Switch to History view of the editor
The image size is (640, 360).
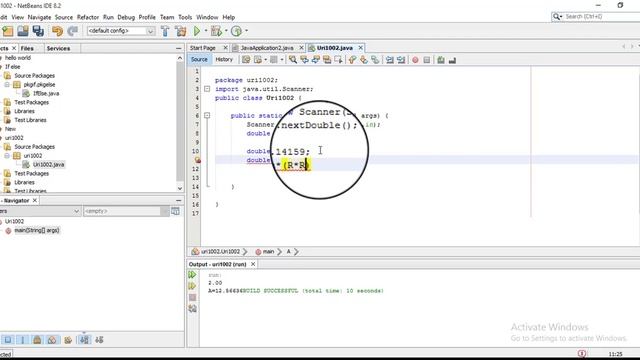224,60
